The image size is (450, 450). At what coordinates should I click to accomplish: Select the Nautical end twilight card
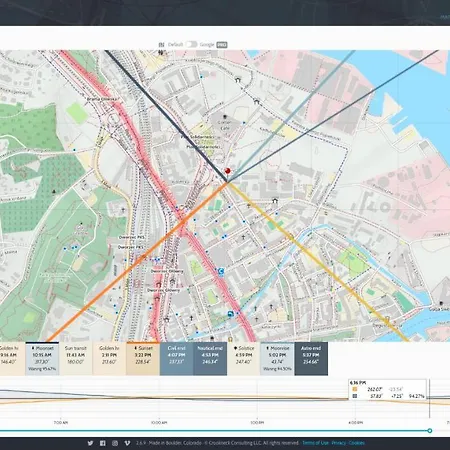pyautogui.click(x=210, y=358)
